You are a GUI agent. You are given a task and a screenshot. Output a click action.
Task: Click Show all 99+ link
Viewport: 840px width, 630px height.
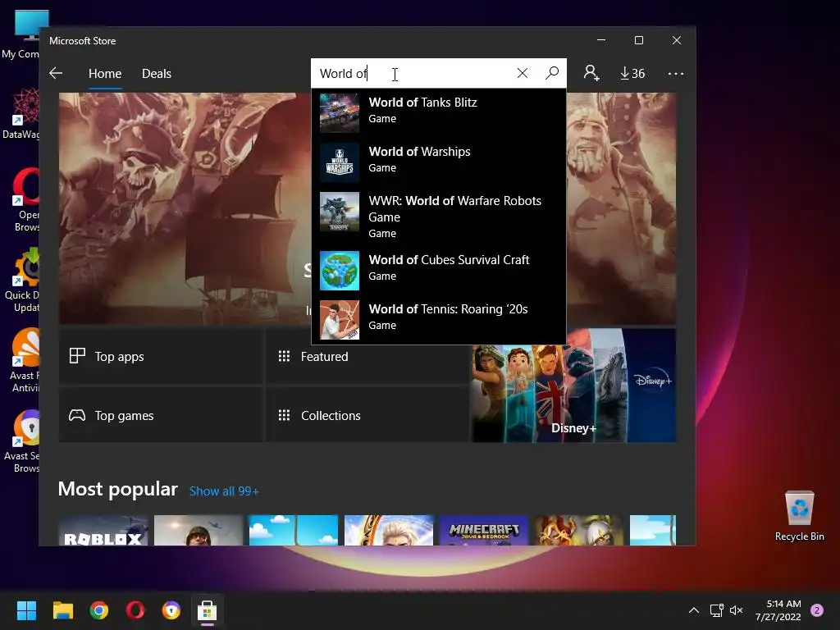(x=224, y=491)
